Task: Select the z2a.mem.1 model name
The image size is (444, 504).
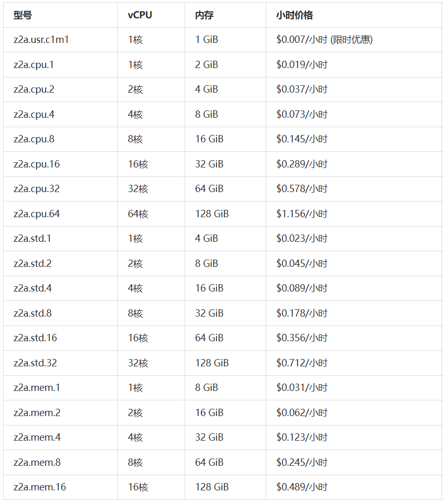Action: click(x=37, y=388)
